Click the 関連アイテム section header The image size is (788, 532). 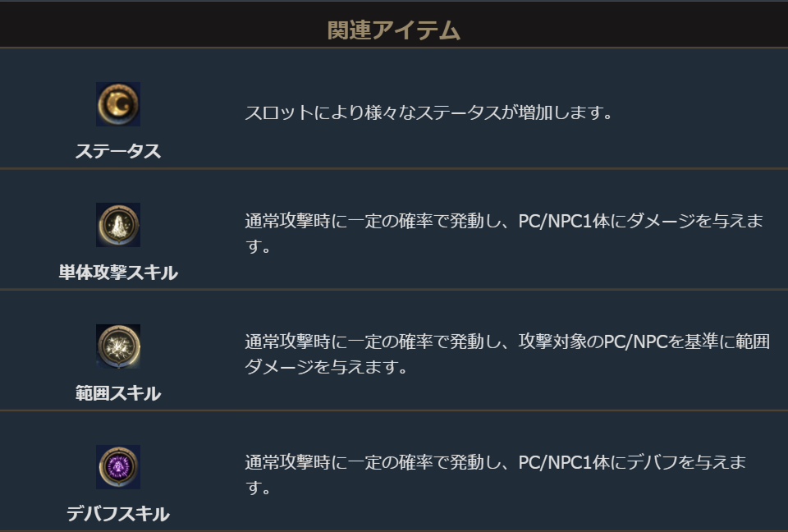pos(394,31)
